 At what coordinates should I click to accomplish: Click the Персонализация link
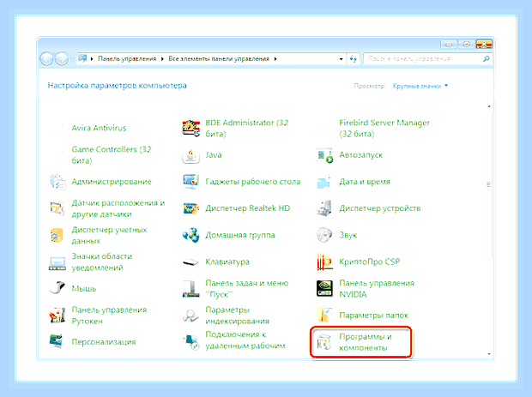click(104, 342)
